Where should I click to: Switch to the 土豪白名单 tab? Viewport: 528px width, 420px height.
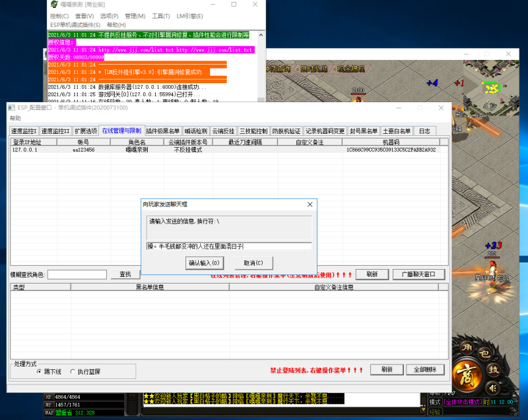pos(397,131)
